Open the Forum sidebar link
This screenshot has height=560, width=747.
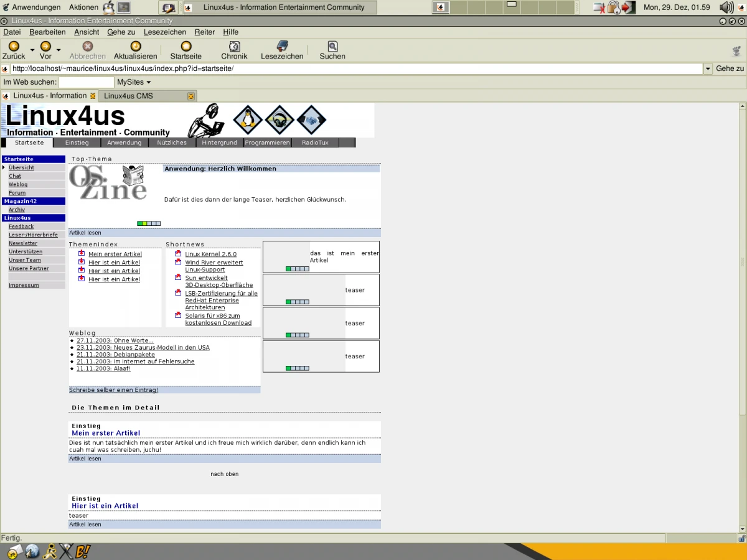pos(17,193)
